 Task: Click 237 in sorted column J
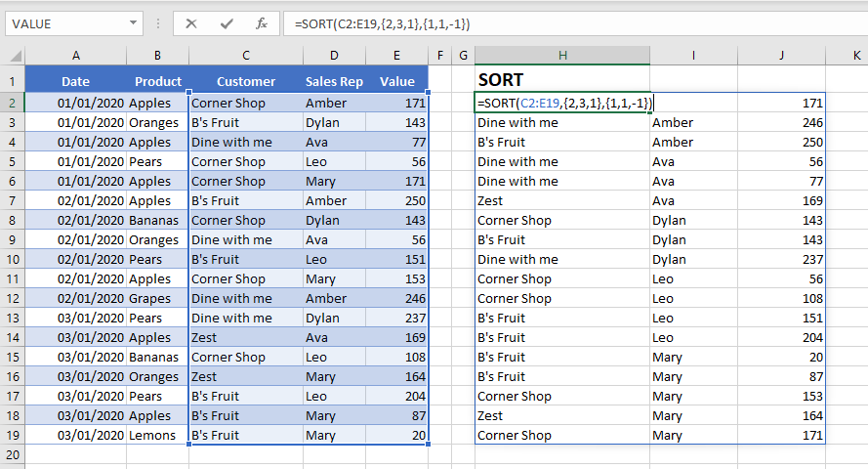click(x=782, y=259)
